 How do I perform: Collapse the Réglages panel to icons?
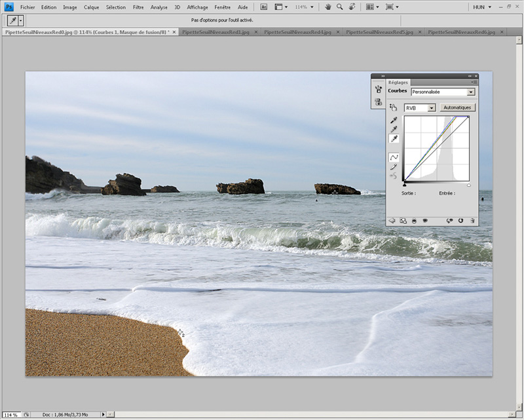(470, 76)
